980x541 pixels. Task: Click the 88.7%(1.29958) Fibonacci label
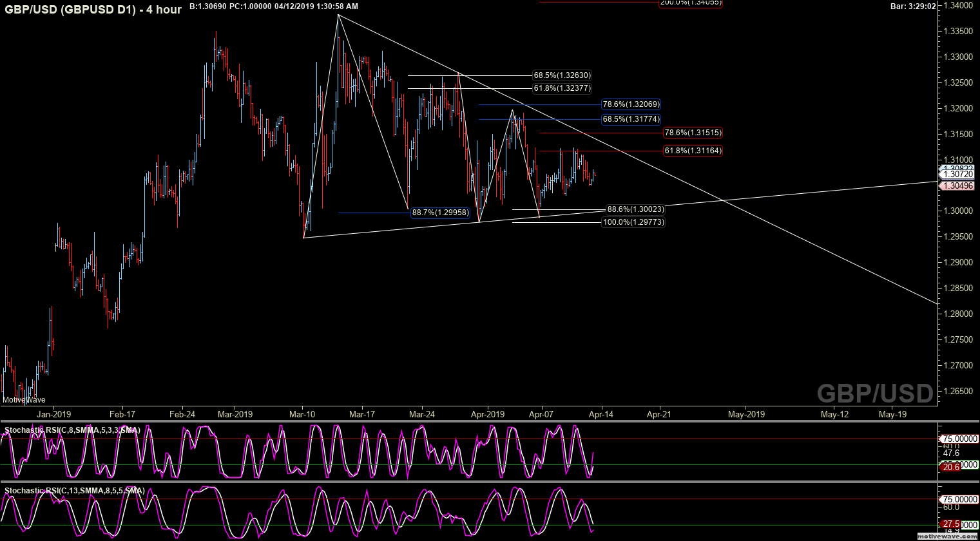tap(441, 212)
